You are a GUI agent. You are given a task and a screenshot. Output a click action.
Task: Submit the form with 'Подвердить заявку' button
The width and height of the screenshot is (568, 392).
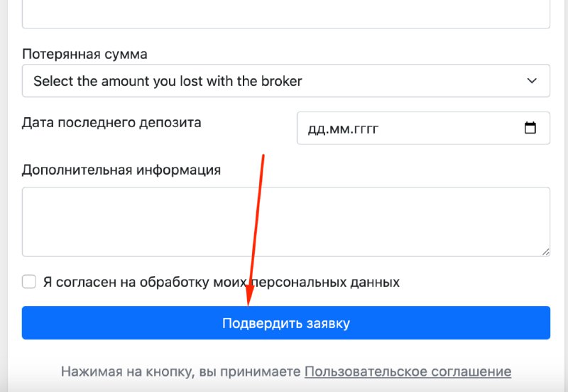[x=286, y=323]
